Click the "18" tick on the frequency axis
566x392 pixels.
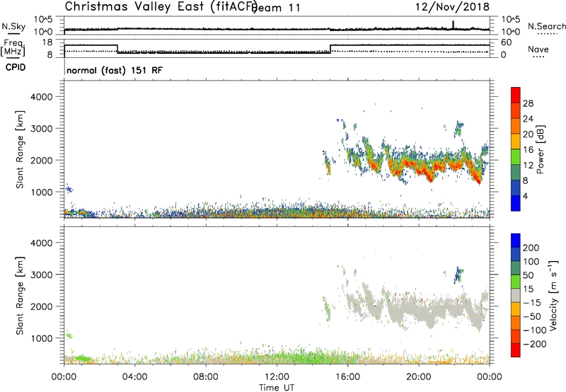pos(47,42)
